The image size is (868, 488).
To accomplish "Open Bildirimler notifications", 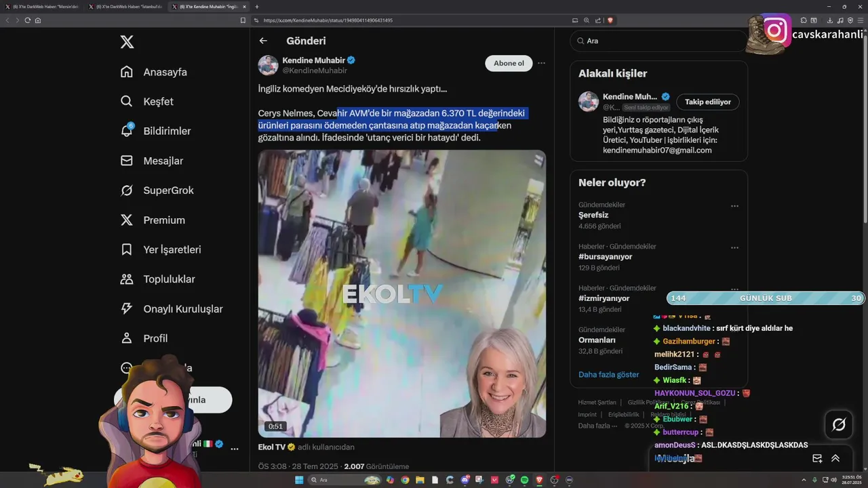I will (x=155, y=131).
